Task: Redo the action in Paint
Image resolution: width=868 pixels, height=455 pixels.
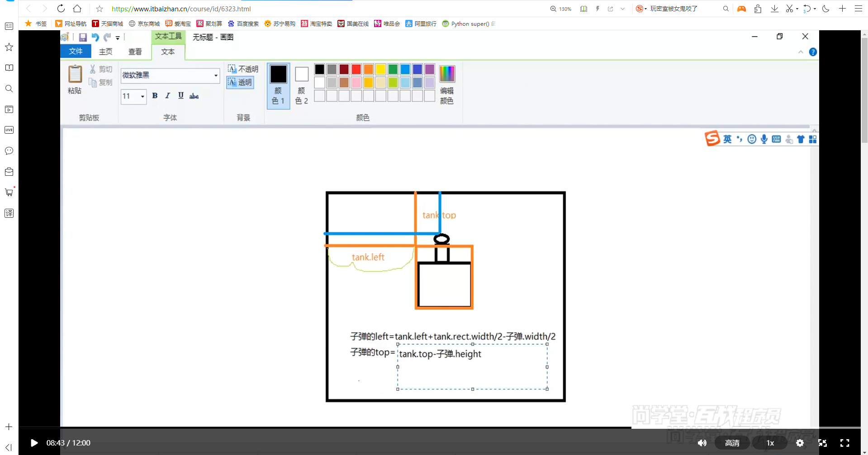Action: 107,38
